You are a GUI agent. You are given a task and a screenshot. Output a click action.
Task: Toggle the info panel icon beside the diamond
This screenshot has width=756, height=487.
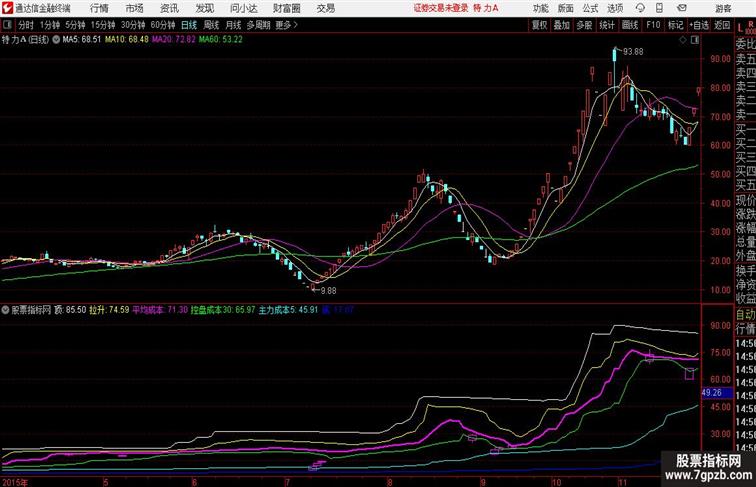695,40
